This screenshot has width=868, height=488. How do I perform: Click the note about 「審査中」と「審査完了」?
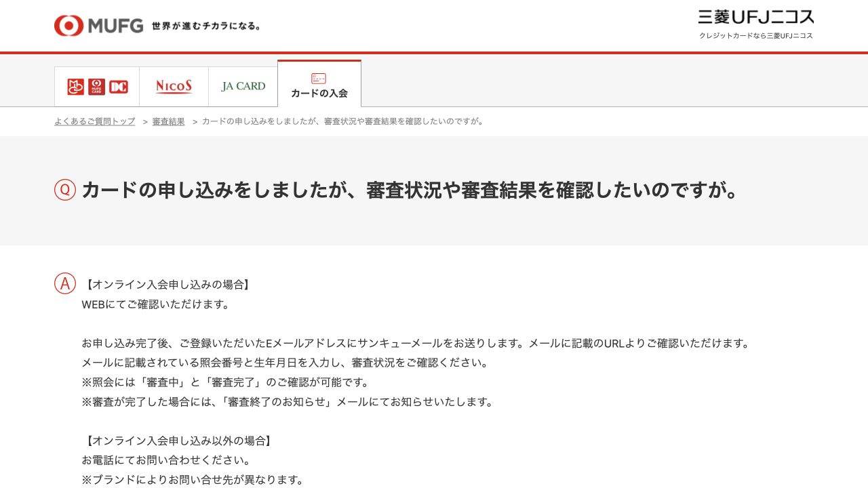pos(226,382)
